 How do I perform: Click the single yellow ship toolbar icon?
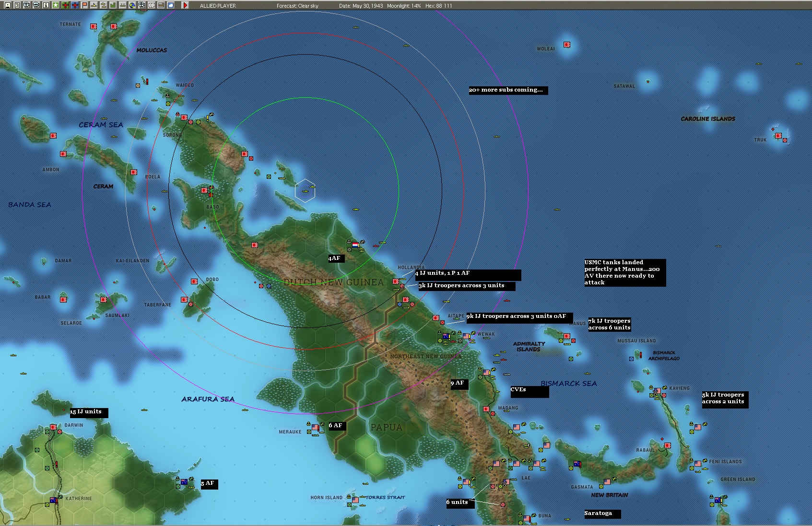[94, 5]
